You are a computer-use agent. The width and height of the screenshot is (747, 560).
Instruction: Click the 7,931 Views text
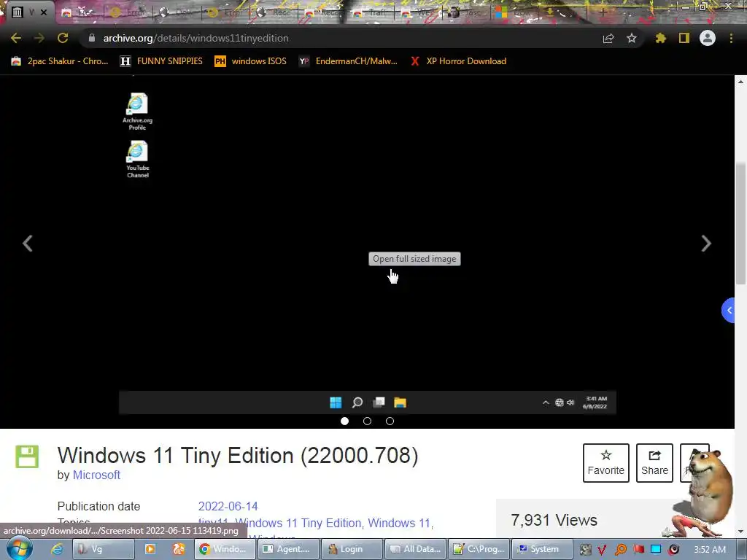(x=554, y=520)
